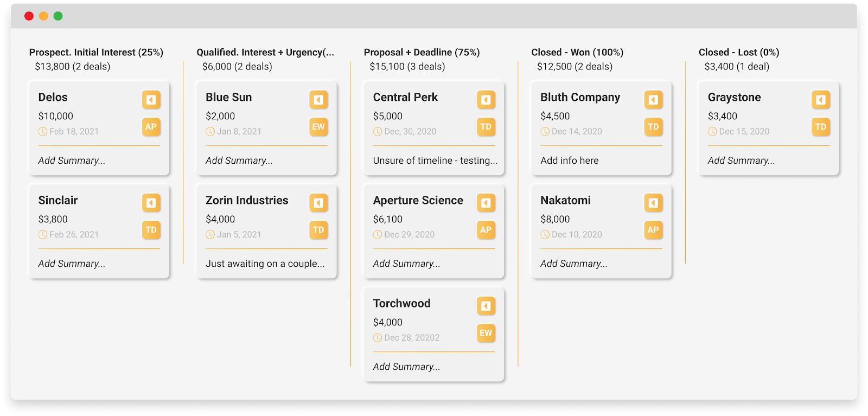Click the $8,000 amount on Nakatomi
This screenshot has width=868, height=416.
(556, 219)
